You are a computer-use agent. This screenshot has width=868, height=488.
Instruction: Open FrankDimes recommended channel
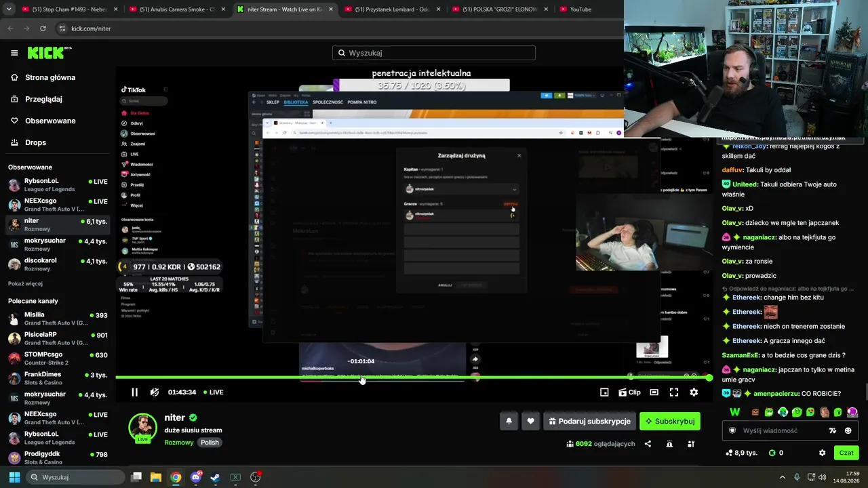point(58,378)
